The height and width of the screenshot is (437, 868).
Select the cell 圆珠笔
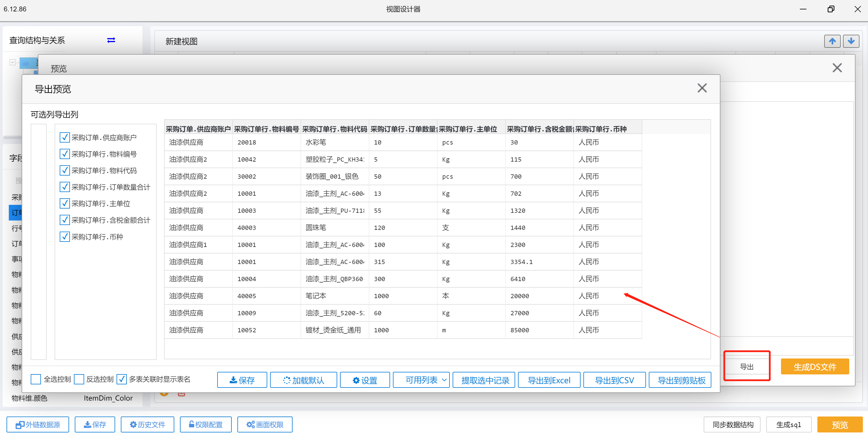click(x=335, y=228)
